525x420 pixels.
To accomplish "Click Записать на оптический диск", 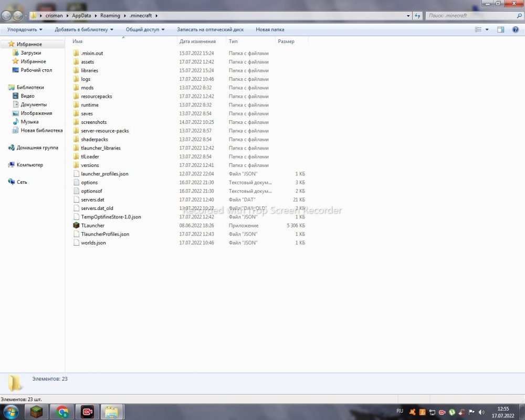I will (211, 29).
